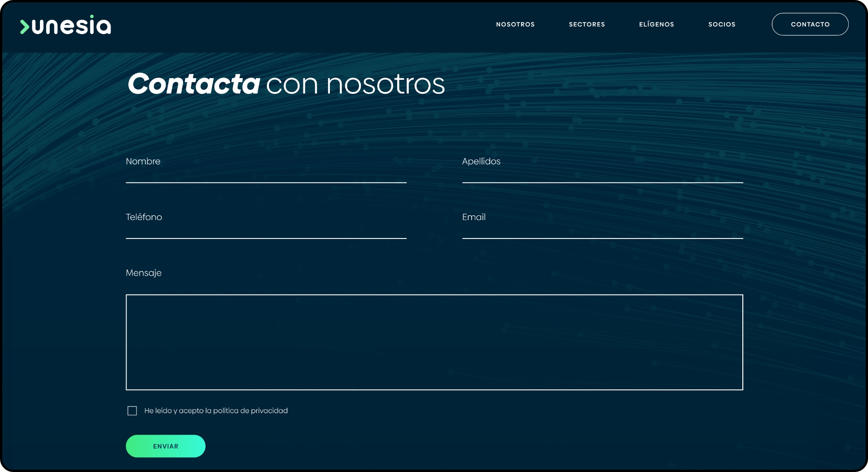Open the Elígenos navigation link
This screenshot has height=472, width=868.
(656, 24)
